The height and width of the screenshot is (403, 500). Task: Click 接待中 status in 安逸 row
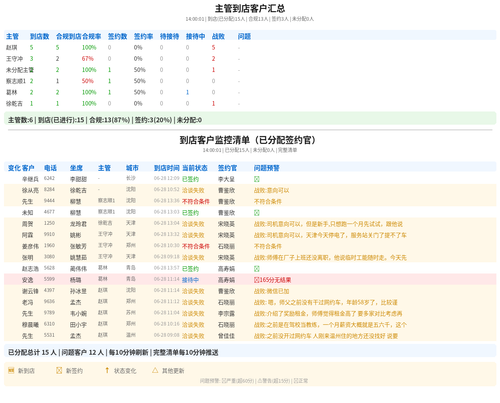click(x=190, y=280)
